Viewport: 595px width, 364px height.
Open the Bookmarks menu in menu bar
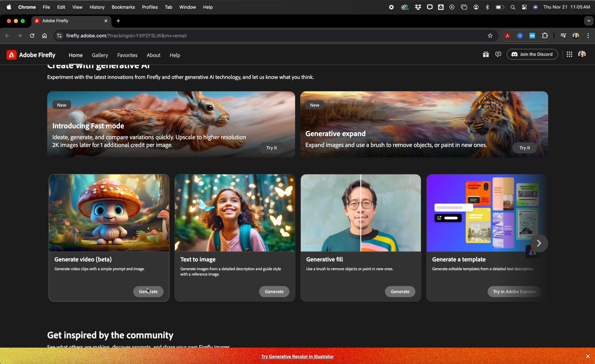pos(123,7)
